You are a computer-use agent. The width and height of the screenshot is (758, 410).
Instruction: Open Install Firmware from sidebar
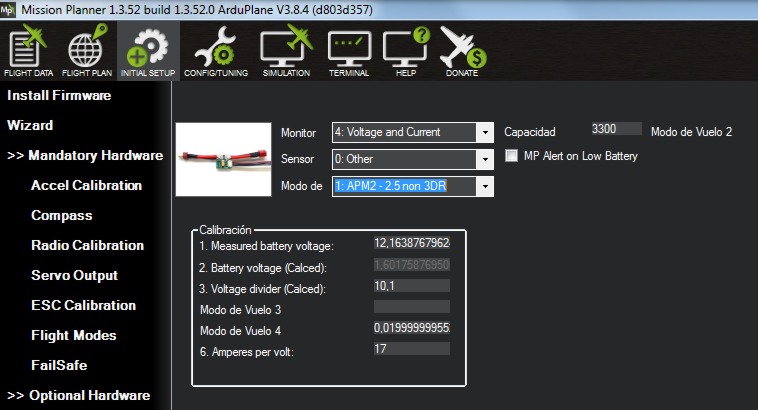(59, 96)
